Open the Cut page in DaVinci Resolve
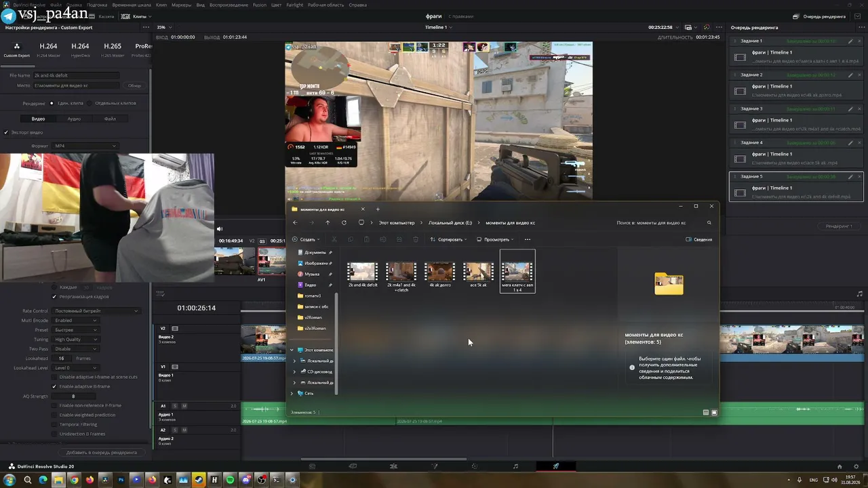The image size is (868, 488). click(x=353, y=466)
